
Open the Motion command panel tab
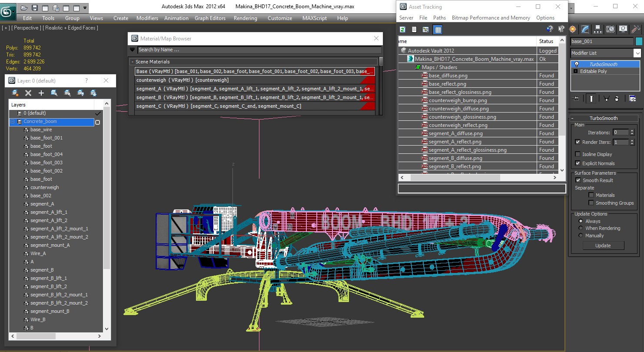611,29
